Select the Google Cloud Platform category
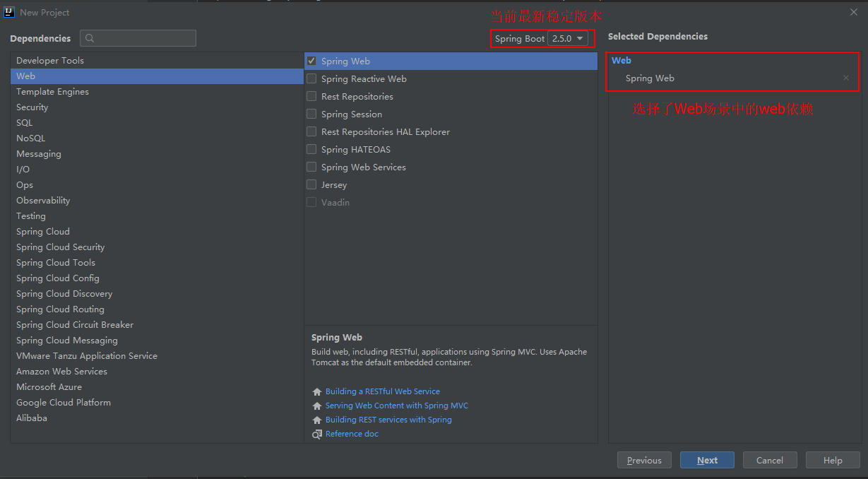Viewport: 868px width, 479px height. 157,403
